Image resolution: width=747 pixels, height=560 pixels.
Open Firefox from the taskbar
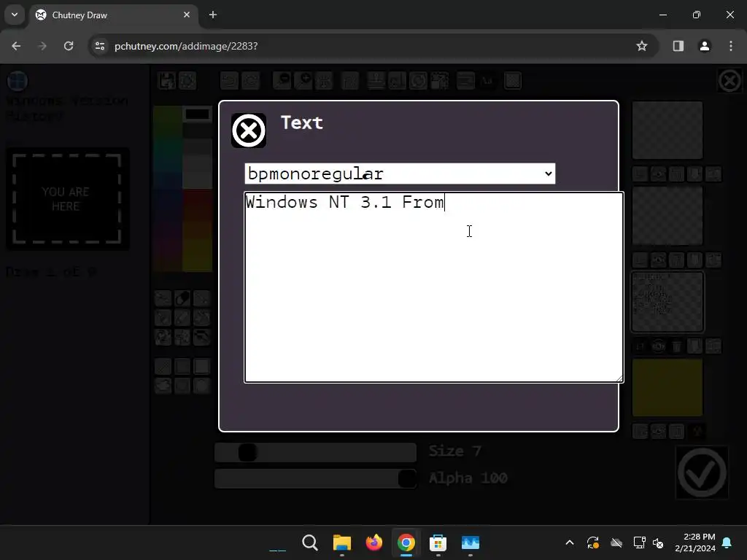(374, 542)
